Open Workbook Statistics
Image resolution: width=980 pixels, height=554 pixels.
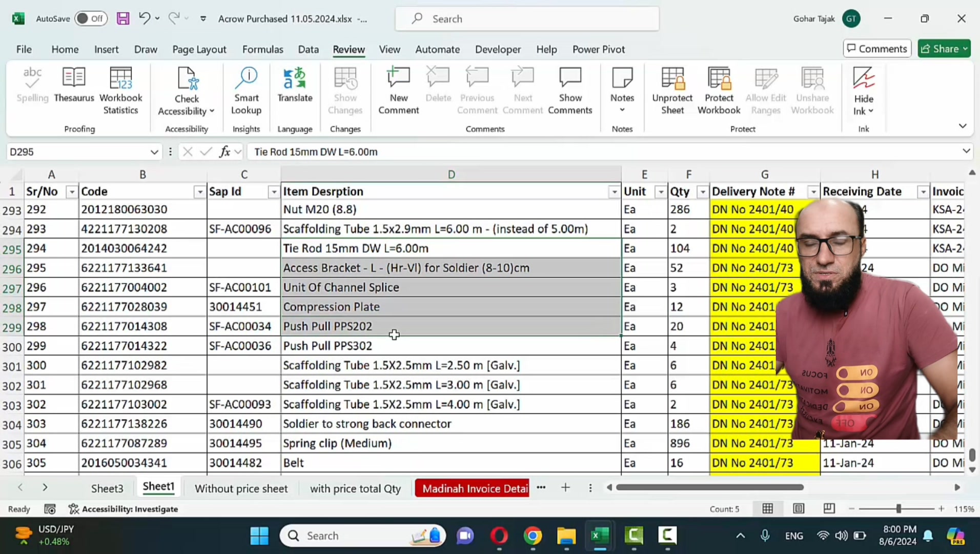[x=121, y=91]
